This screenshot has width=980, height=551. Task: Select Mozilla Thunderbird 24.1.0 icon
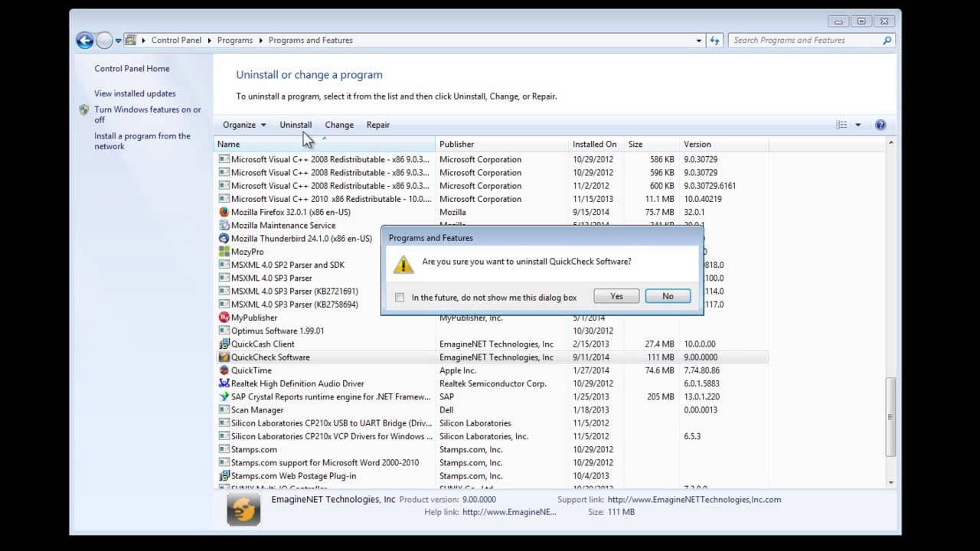tap(224, 238)
